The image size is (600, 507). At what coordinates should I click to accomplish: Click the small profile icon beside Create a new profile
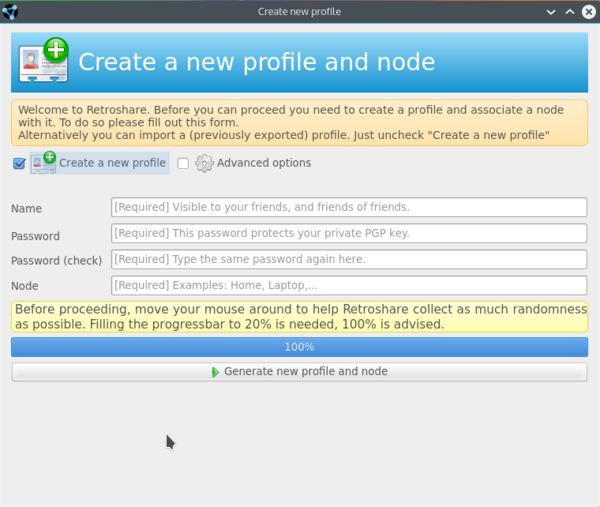(x=43, y=163)
